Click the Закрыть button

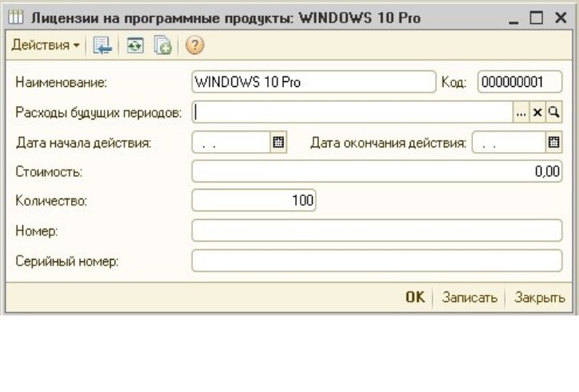[539, 297]
